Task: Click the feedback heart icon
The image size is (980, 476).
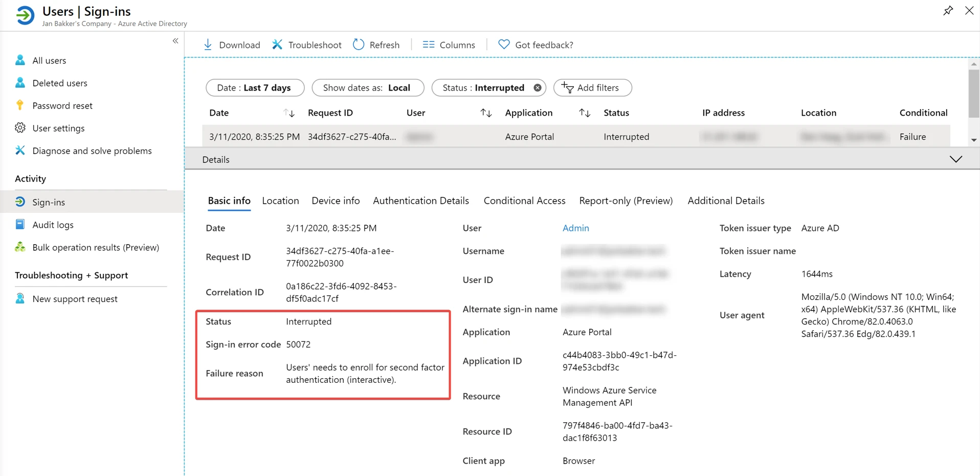Action: click(x=504, y=45)
